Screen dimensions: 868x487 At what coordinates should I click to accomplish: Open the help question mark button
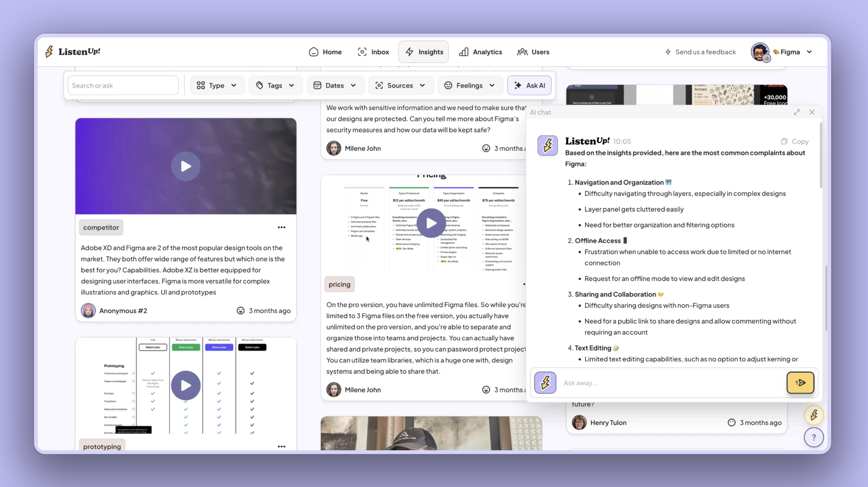(x=813, y=438)
